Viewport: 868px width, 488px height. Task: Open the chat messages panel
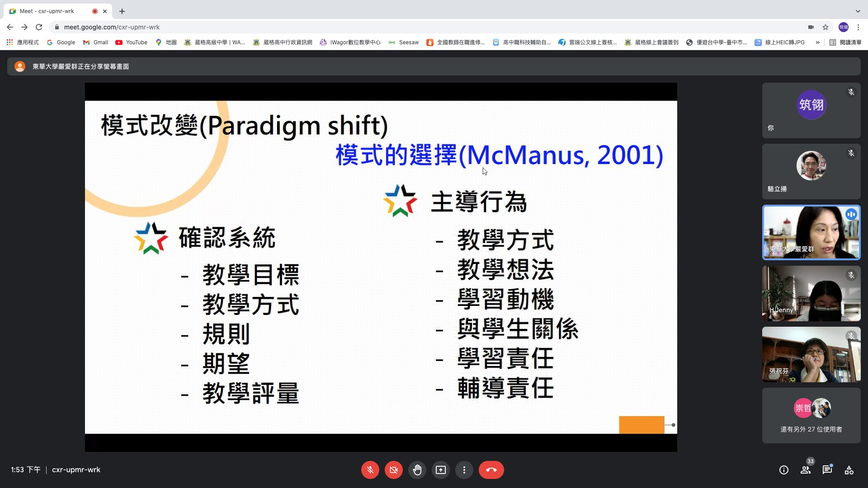click(x=827, y=470)
